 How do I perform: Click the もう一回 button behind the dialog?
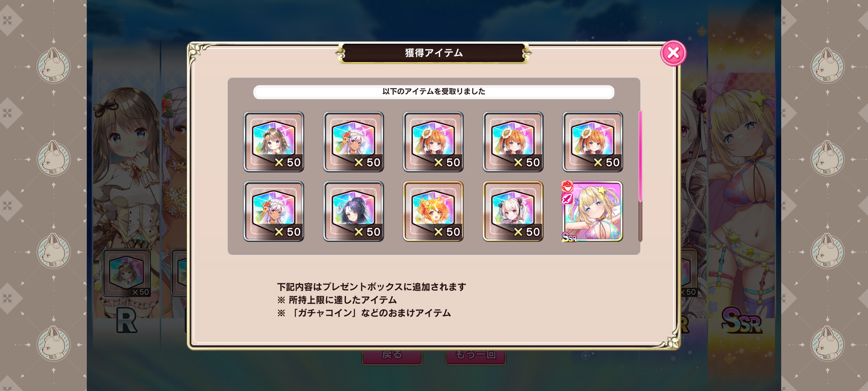(x=476, y=357)
